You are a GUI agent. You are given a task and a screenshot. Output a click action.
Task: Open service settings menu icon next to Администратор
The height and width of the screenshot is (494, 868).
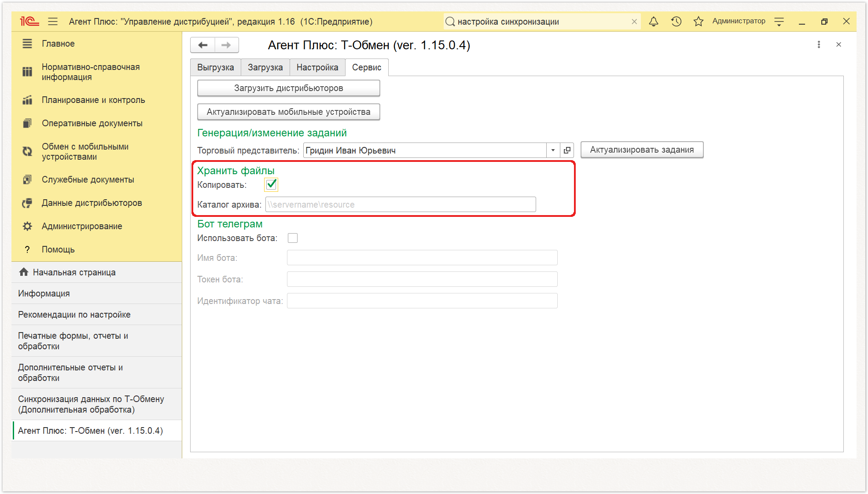point(779,21)
